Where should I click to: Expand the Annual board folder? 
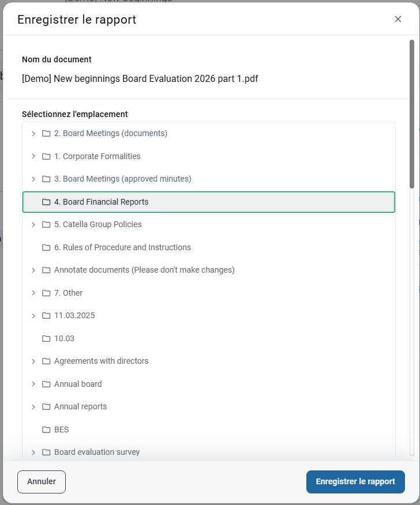point(33,385)
